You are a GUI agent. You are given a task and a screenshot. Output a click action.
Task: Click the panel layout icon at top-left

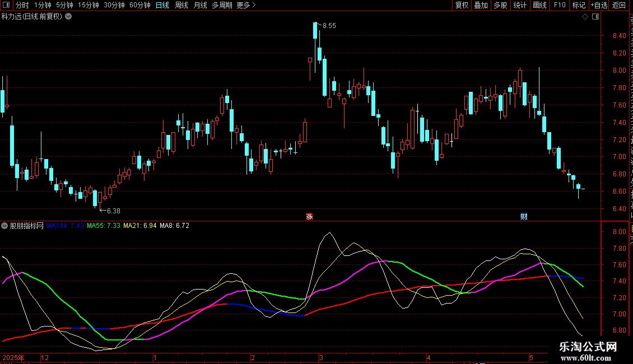[x=6, y=5]
